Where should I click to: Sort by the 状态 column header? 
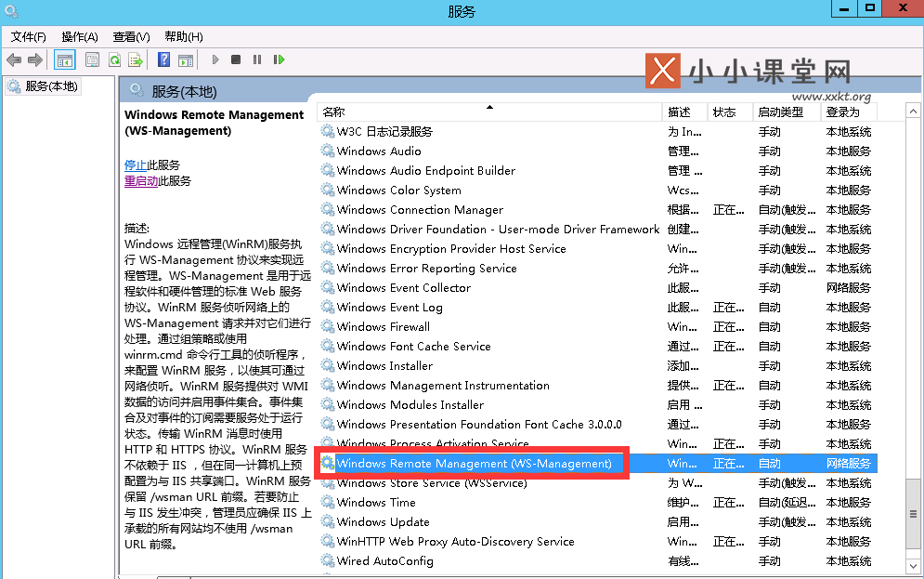[730, 112]
